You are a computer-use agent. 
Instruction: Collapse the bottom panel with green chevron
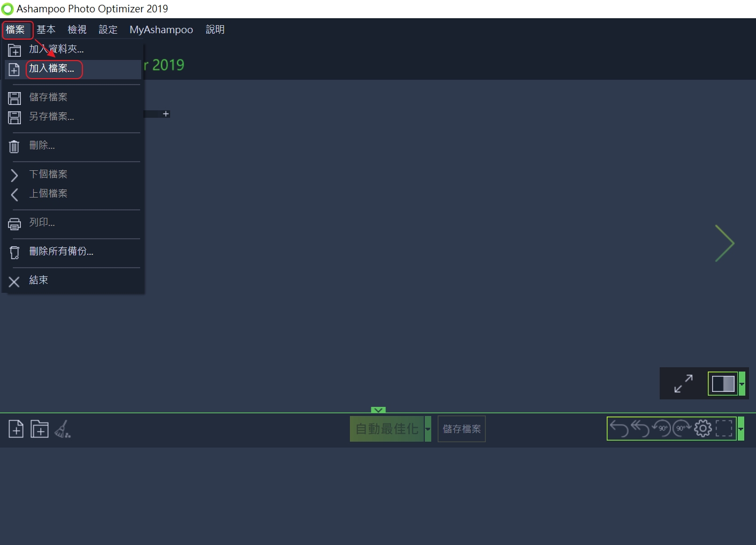click(x=378, y=410)
